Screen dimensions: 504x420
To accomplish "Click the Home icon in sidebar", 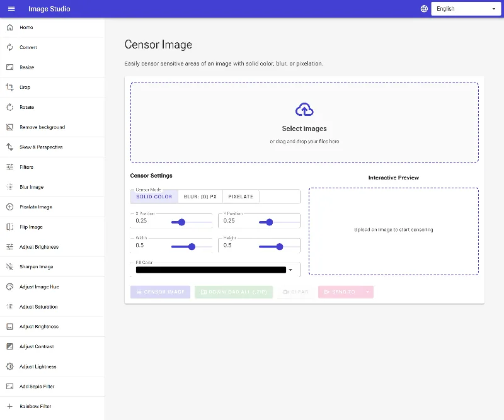I will 10,27.
